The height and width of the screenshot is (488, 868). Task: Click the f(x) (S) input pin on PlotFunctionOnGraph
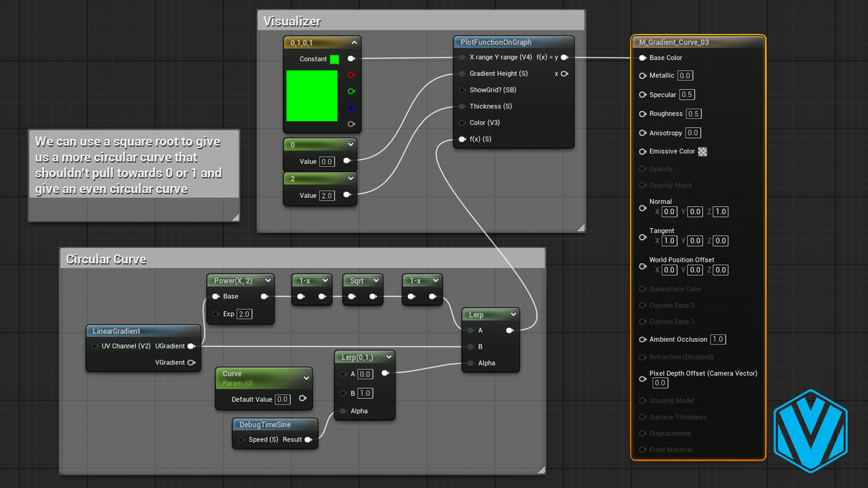click(462, 139)
